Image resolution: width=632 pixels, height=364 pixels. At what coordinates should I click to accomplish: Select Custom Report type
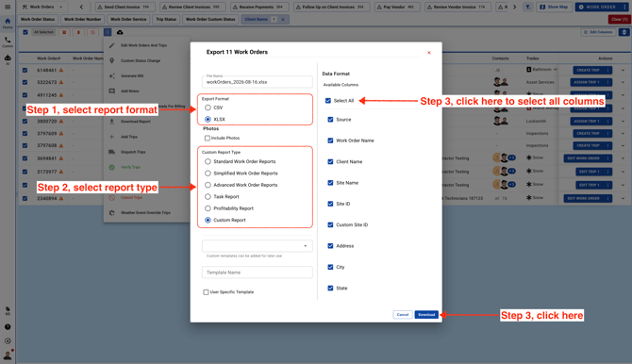tap(208, 220)
